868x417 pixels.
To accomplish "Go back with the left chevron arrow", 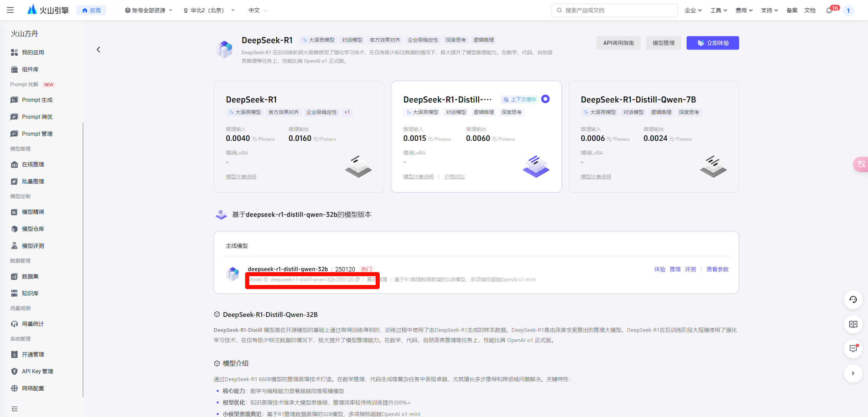I will (98, 50).
